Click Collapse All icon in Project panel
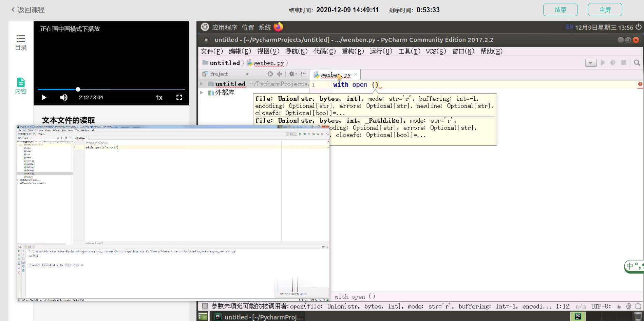Image resolution: width=644 pixels, height=321 pixels. tap(279, 74)
